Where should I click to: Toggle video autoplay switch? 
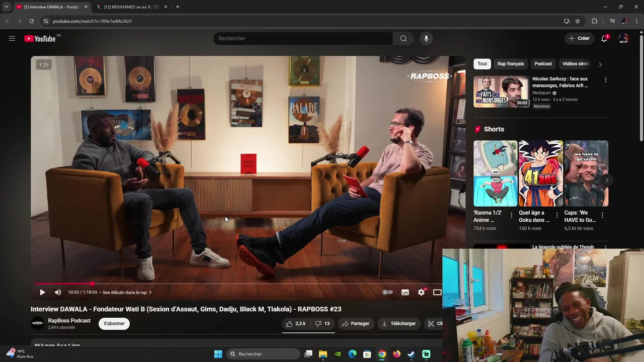387,292
